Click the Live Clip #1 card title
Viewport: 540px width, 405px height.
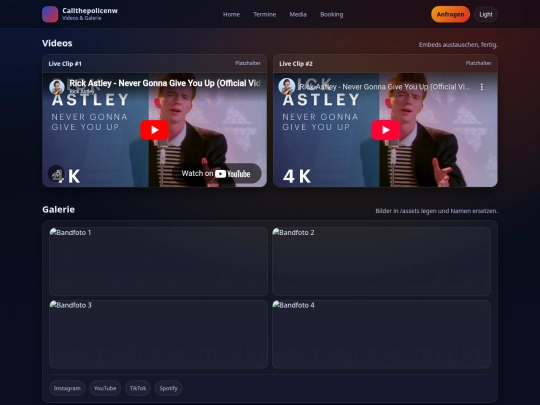[x=65, y=64]
